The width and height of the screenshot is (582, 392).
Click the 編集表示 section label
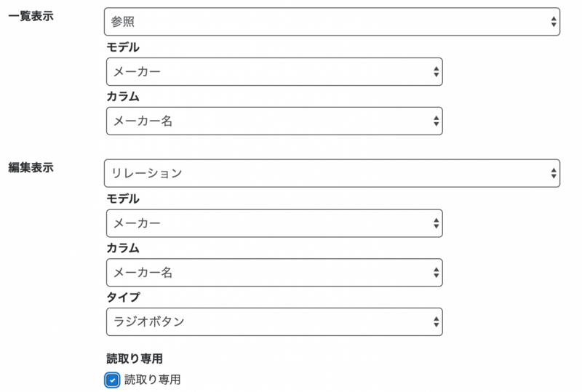pos(31,168)
